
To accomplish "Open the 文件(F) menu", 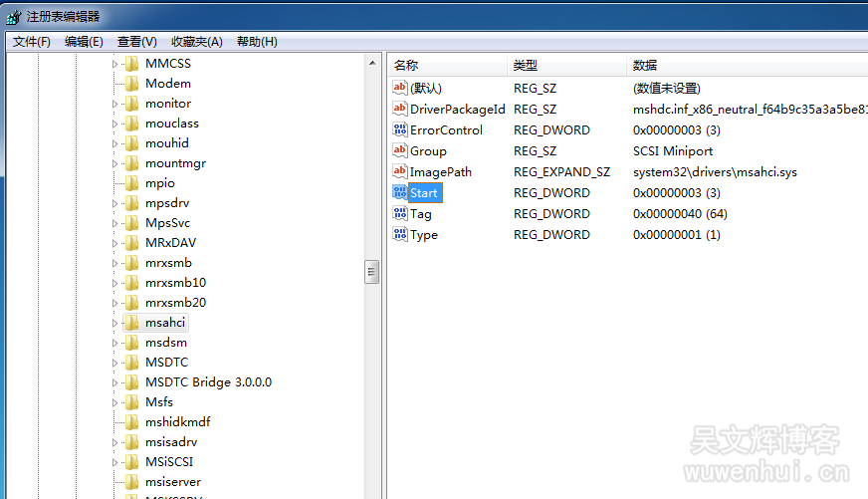I will click(32, 42).
